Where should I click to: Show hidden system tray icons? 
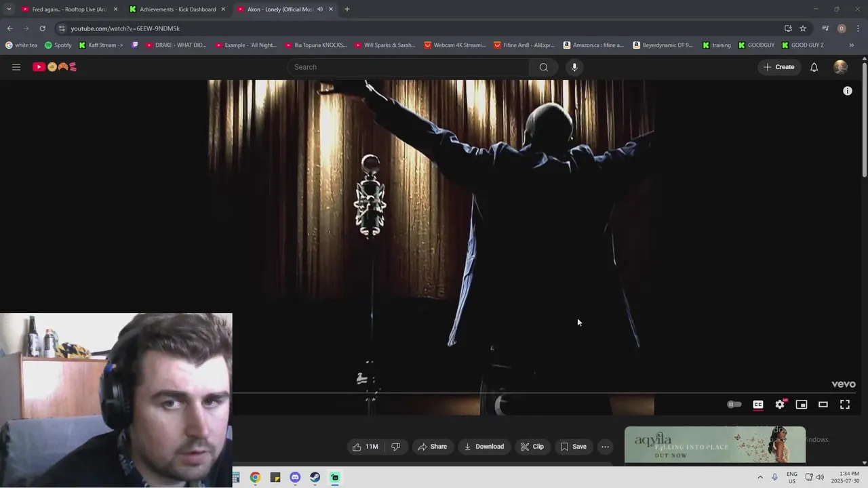(x=760, y=477)
